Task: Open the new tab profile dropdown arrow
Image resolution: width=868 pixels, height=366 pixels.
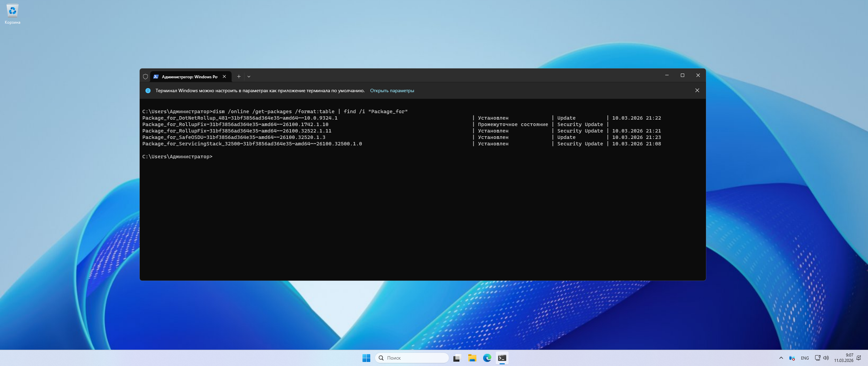Action: [249, 77]
